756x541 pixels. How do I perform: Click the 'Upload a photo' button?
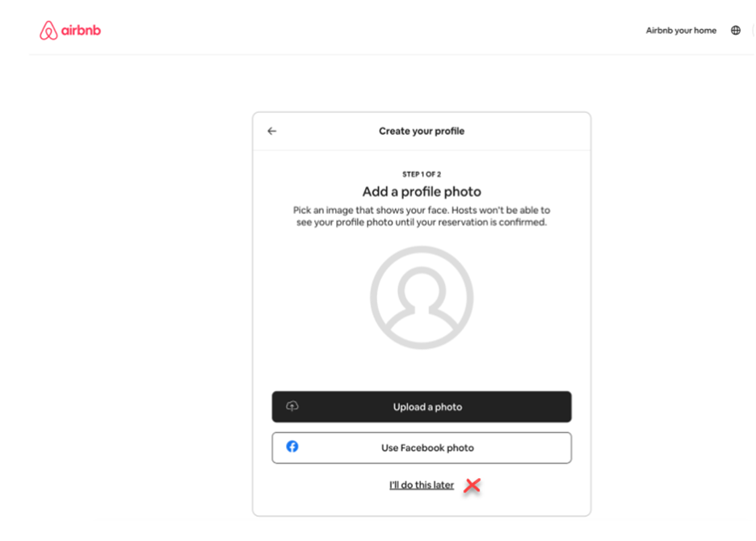click(422, 407)
